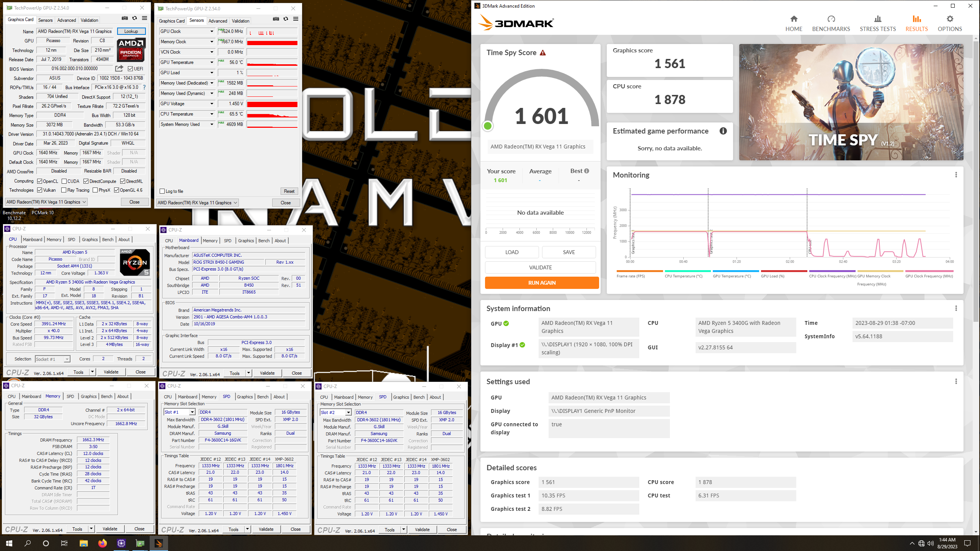Viewport: 980px width, 551px height.
Task: Refresh GPU-Z Graphics Card window
Action: coord(134,18)
